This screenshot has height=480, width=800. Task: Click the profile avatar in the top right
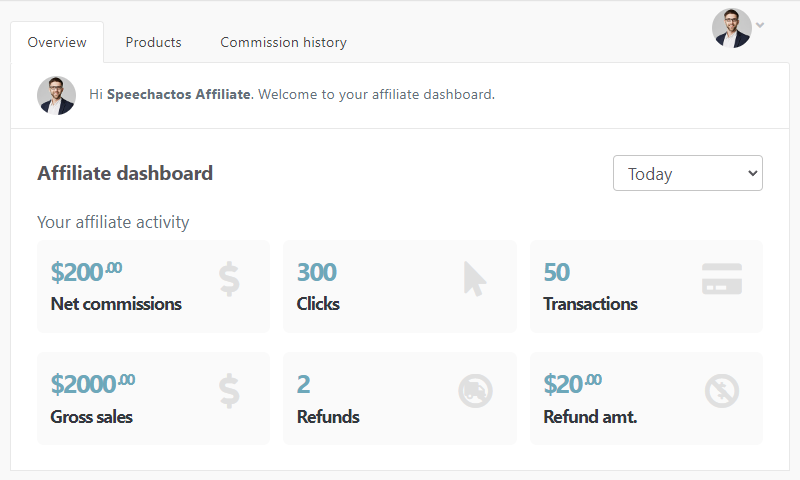pyautogui.click(x=732, y=28)
